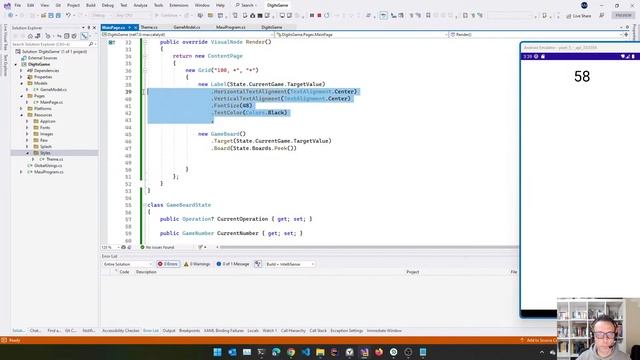Select the Images folder
Screen dimensions: 640x360
point(46,134)
